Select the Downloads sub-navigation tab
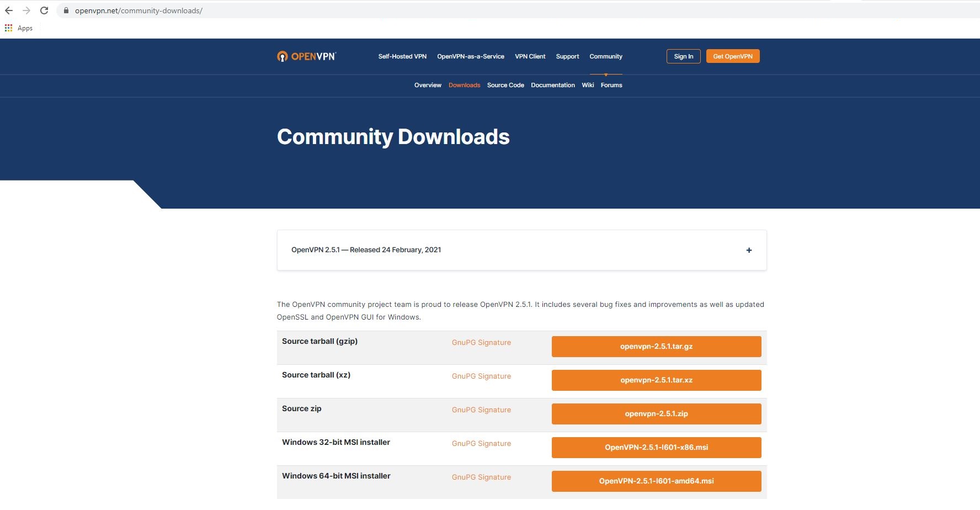The image size is (980, 510). [464, 85]
